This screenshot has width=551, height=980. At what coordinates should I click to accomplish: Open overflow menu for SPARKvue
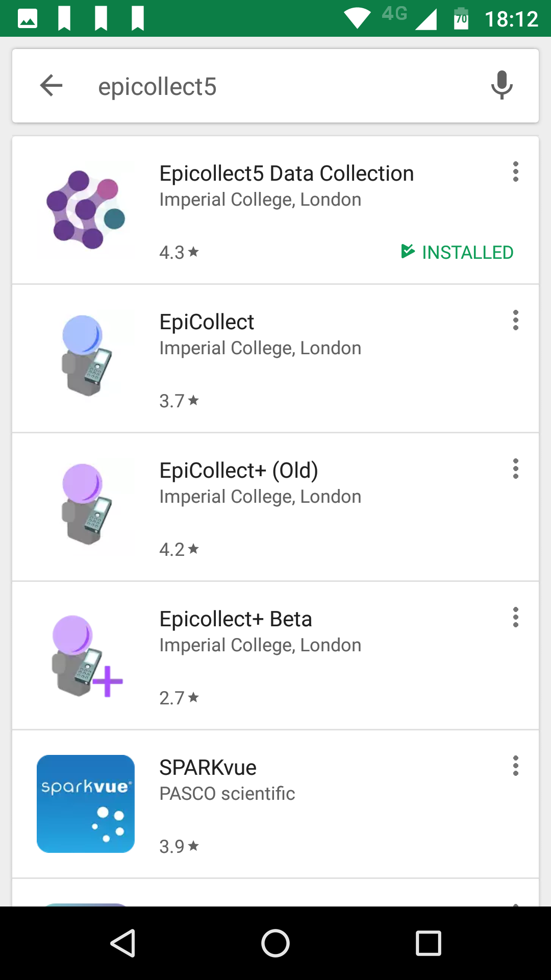(516, 766)
